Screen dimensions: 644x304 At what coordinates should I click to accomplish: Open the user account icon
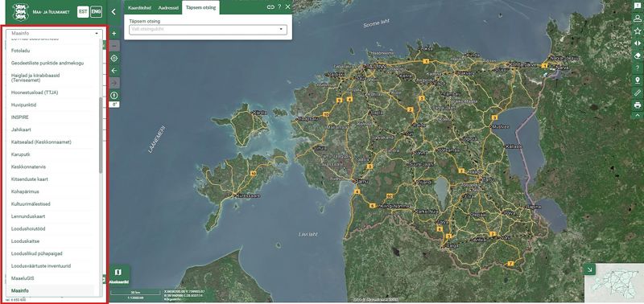tap(638, 18)
